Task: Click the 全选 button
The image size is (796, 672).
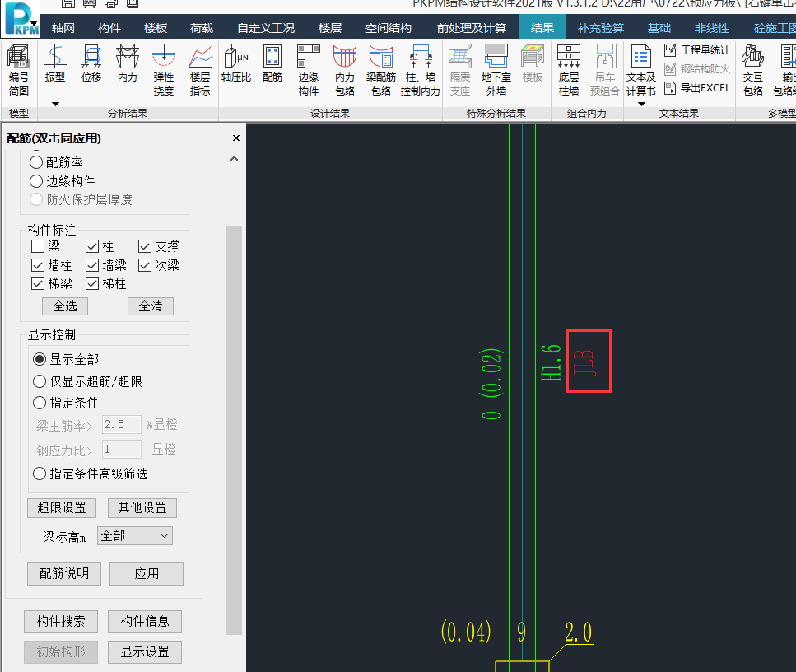Action: click(65, 306)
